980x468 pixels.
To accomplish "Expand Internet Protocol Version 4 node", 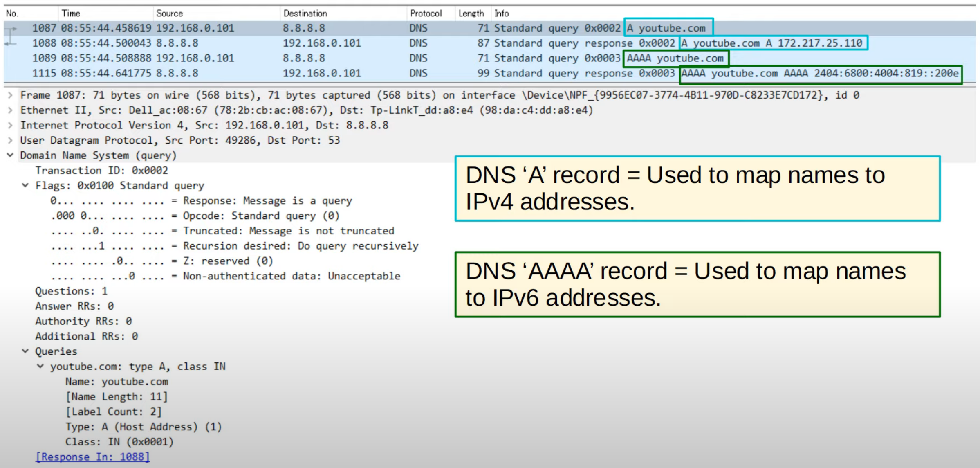I will point(10,126).
